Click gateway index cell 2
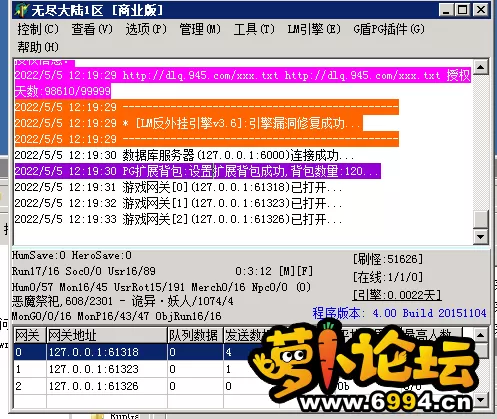This screenshot has height=419, width=497. [x=30, y=386]
